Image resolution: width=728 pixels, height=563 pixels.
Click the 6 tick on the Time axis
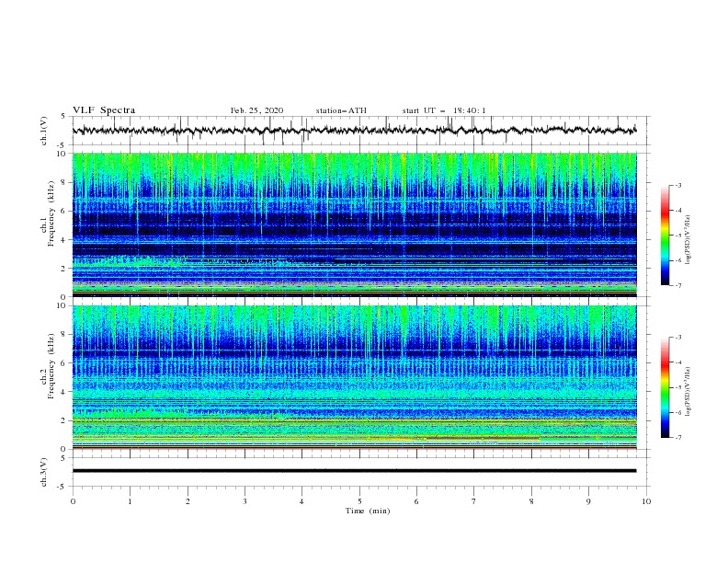416,501
